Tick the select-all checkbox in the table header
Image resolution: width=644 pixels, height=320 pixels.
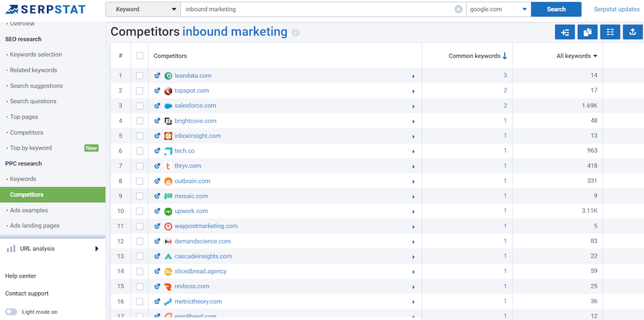coord(140,56)
